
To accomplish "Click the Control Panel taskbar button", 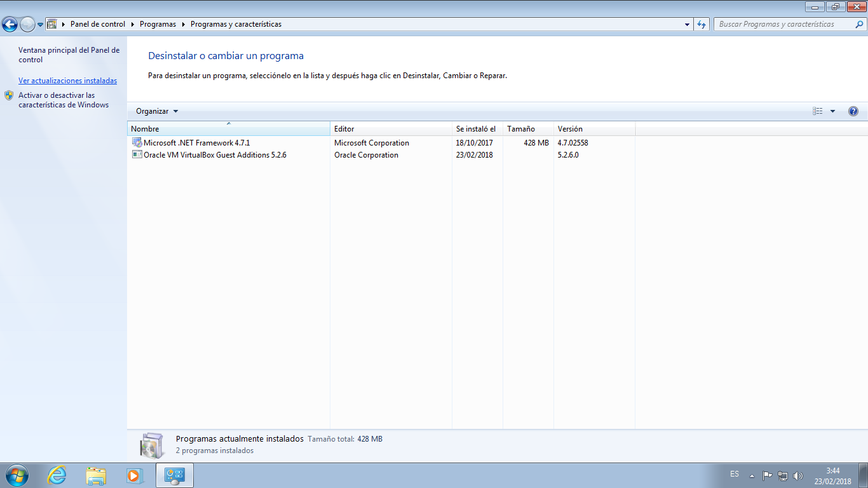I will pos(174,475).
